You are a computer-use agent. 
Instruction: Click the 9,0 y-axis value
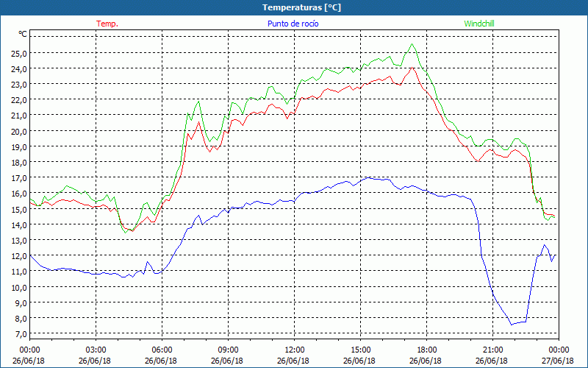point(21,302)
